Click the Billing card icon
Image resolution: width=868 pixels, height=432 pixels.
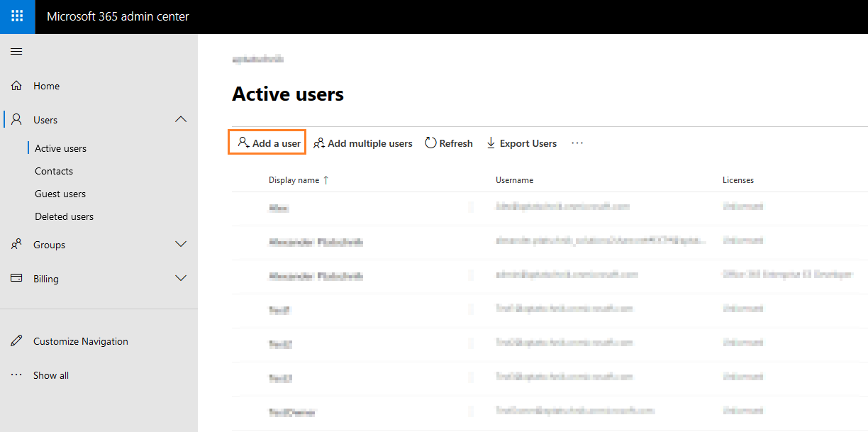click(x=16, y=279)
